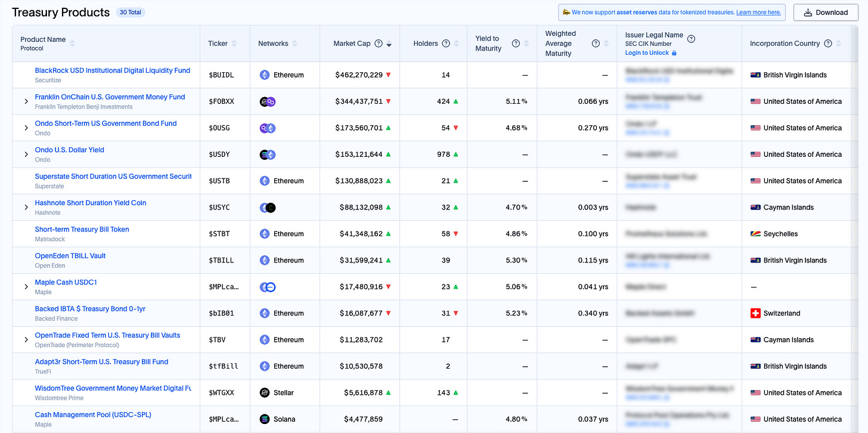Sort table by Product Name
The height and width of the screenshot is (433, 868).
(x=73, y=44)
